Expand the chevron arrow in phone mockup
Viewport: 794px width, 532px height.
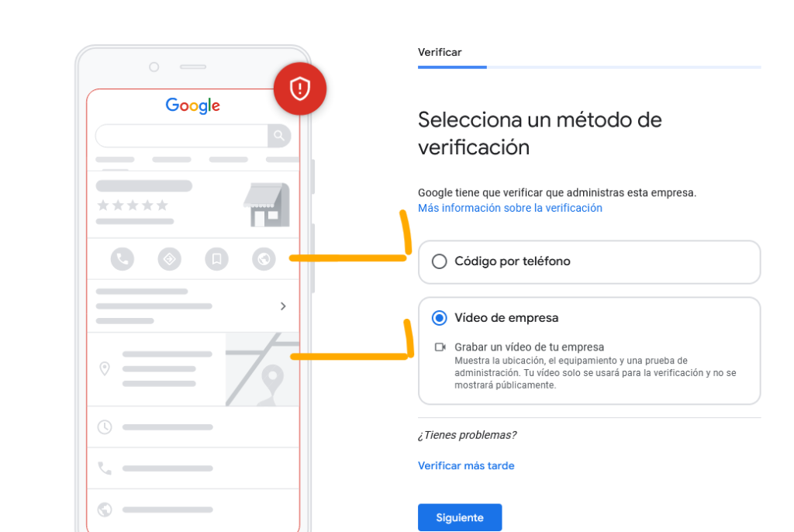coord(283,306)
